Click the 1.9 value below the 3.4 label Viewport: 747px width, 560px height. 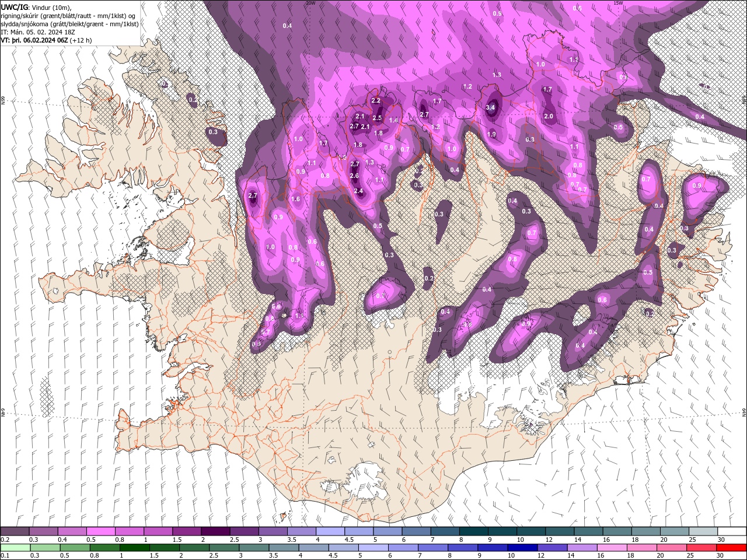pos(491,135)
